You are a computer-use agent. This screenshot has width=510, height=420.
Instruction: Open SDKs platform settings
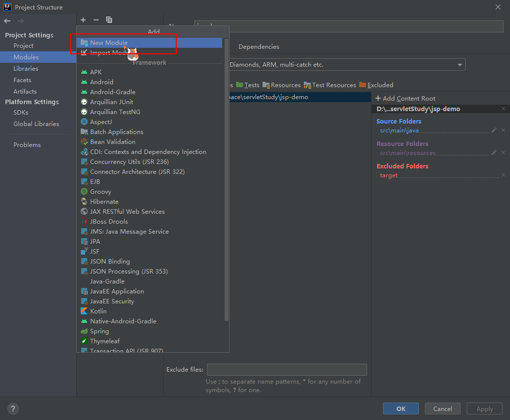click(38, 112)
